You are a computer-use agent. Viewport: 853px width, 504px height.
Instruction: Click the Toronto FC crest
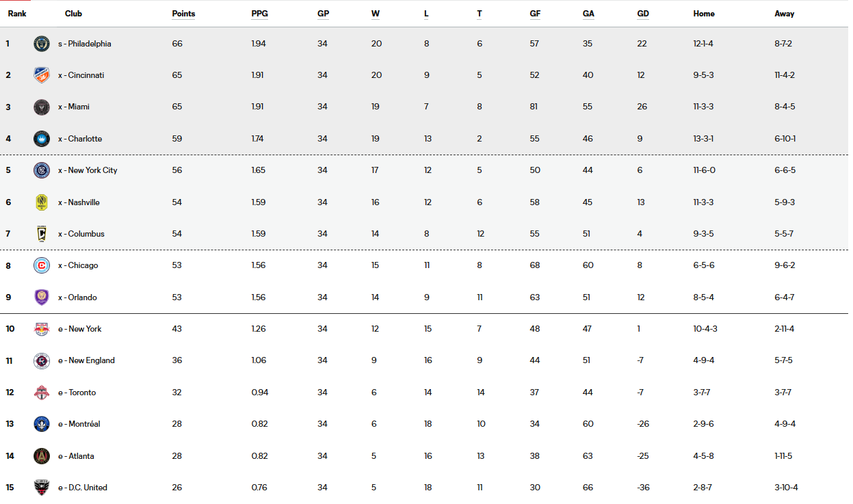[x=42, y=393]
